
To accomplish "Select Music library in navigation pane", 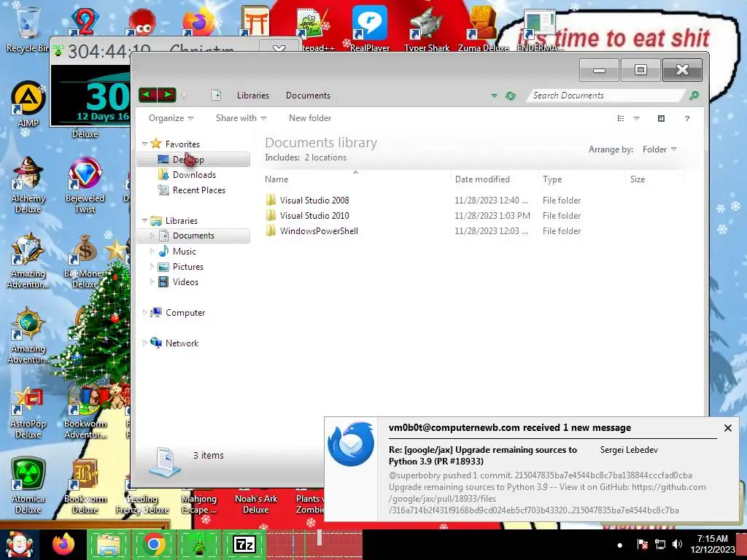I will (x=184, y=251).
